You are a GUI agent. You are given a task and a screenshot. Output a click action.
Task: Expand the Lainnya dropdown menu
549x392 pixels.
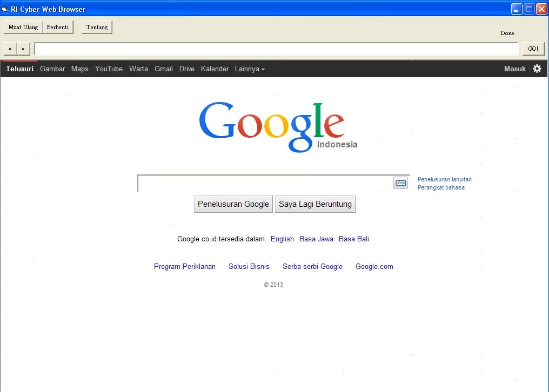pos(250,69)
